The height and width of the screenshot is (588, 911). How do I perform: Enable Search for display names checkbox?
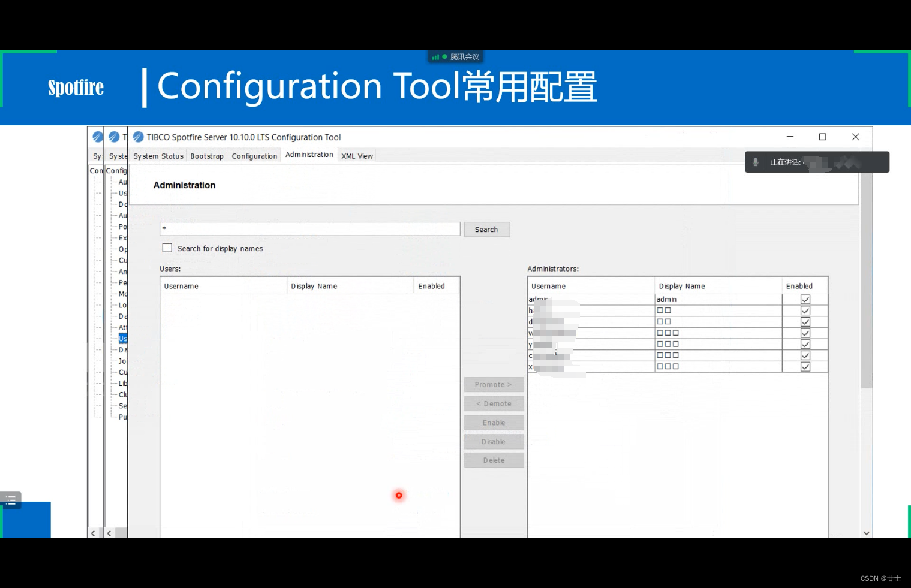tap(167, 248)
